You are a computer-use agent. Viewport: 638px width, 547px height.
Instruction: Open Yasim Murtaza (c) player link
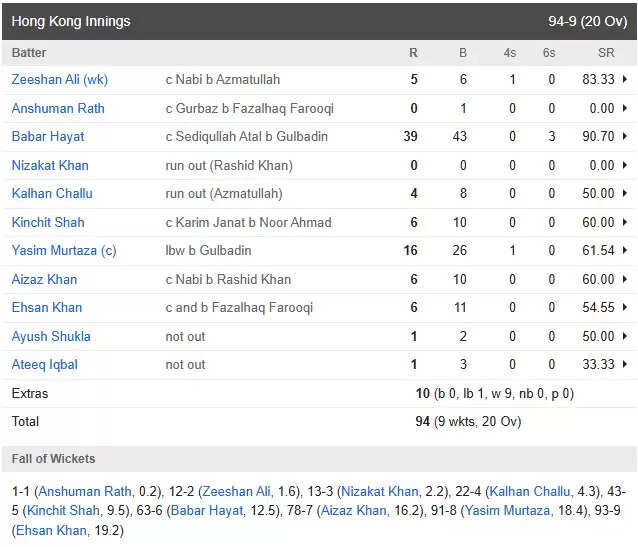64,250
